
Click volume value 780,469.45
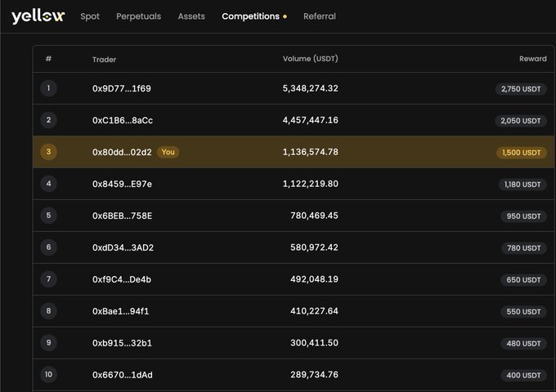coord(314,216)
